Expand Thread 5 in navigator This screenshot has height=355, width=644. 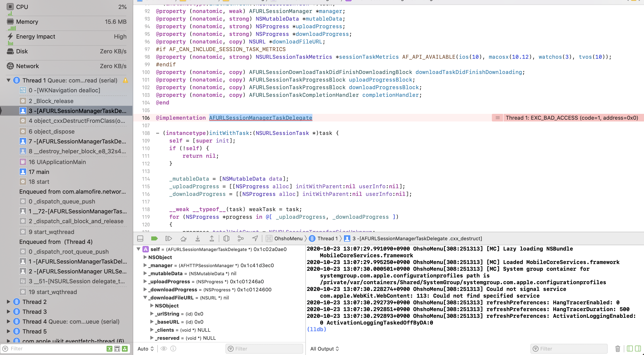(9, 331)
